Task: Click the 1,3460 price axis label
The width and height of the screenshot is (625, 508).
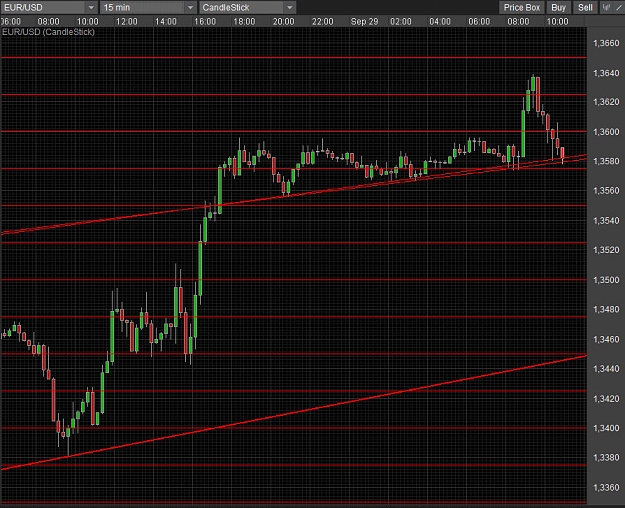Action: click(606, 339)
